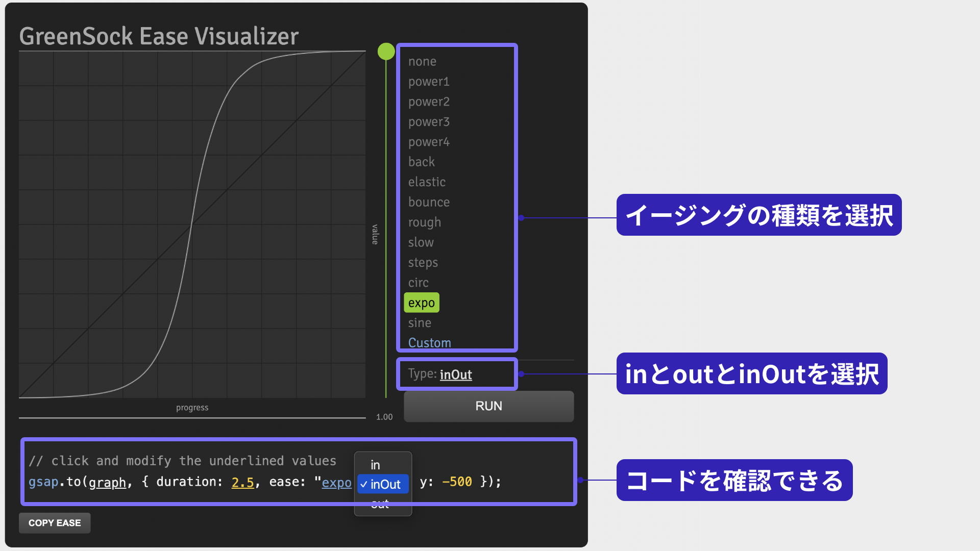Select the none ease type
Image resolution: width=980 pixels, height=551 pixels.
pos(422,62)
